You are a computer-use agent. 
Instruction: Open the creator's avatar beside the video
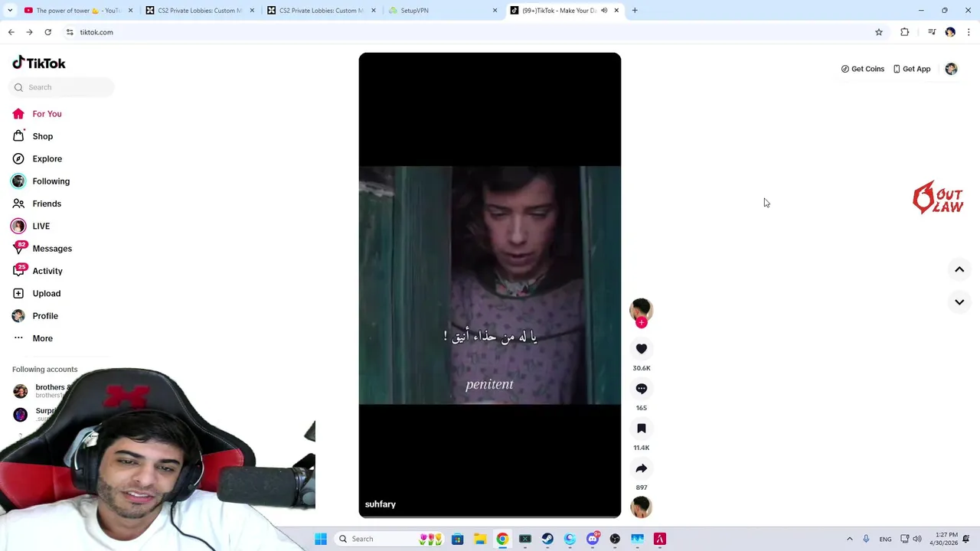[641, 309]
